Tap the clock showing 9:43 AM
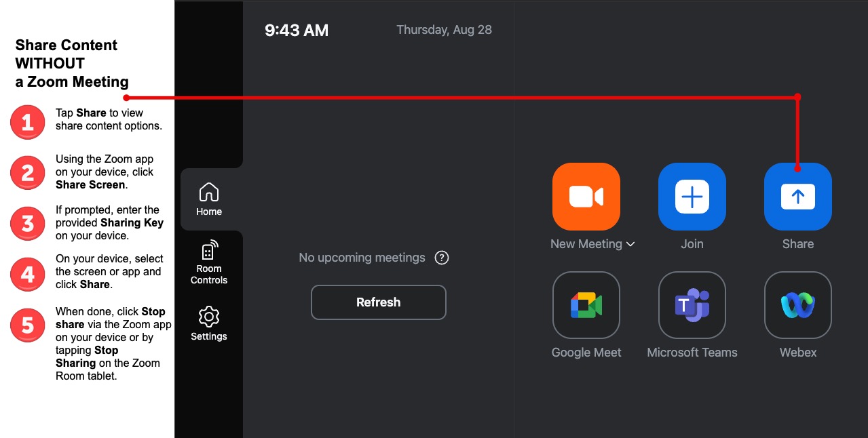Image resolution: width=868 pixels, height=438 pixels. [297, 30]
